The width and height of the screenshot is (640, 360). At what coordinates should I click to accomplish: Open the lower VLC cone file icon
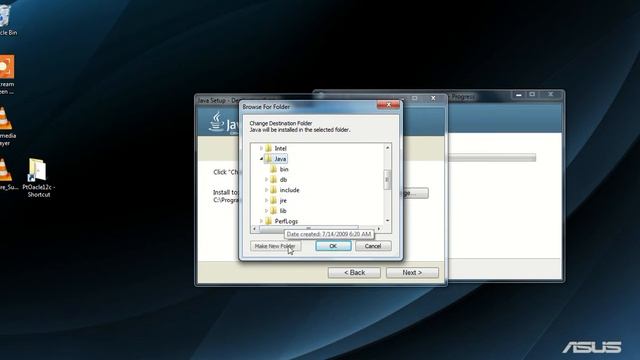point(7,174)
